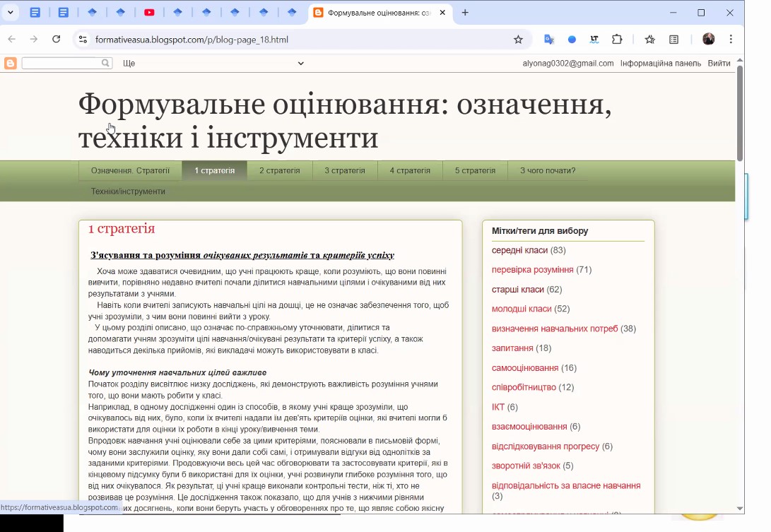Click the page vertical scrollbar thumb
This screenshot has width=771, height=532.
point(739,113)
